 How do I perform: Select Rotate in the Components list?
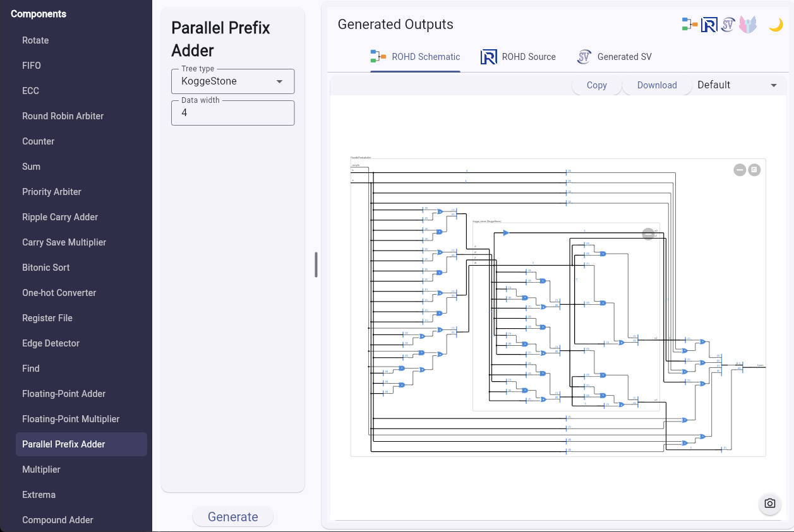[81, 40]
